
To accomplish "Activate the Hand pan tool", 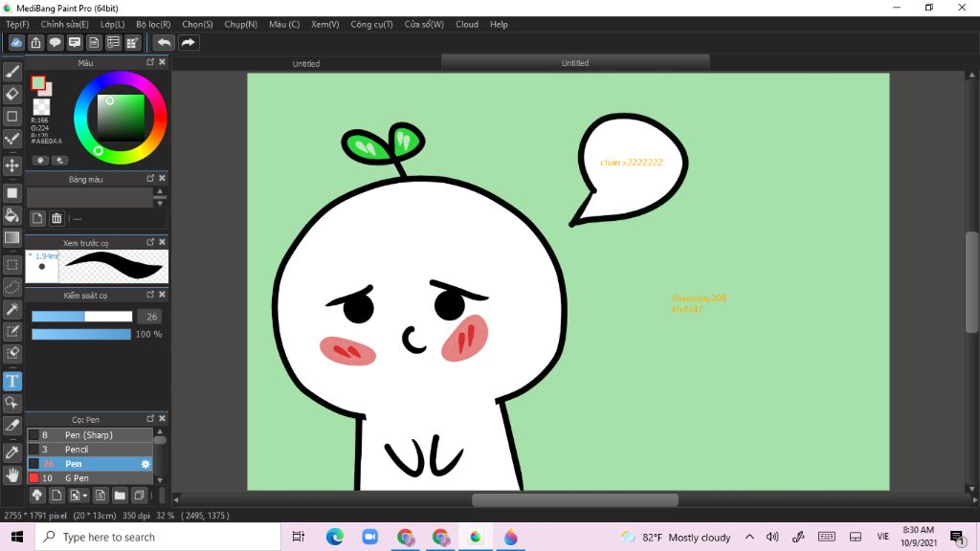I will [11, 474].
